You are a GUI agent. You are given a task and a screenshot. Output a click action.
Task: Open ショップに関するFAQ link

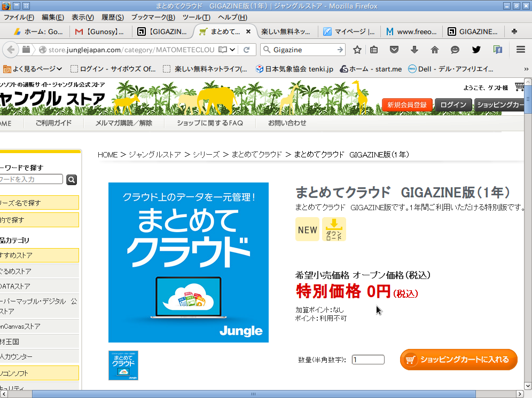[210, 123]
